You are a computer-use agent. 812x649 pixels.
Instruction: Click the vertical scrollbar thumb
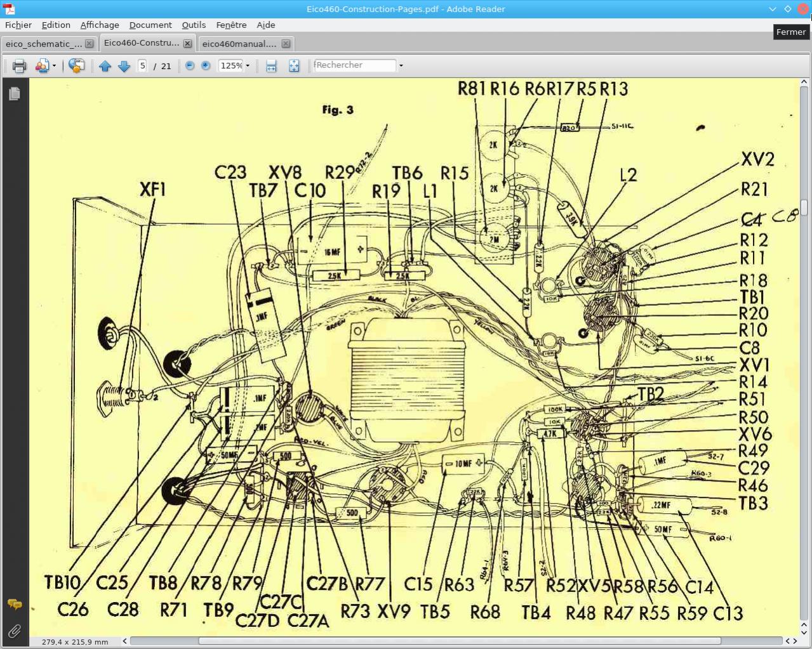(804, 207)
